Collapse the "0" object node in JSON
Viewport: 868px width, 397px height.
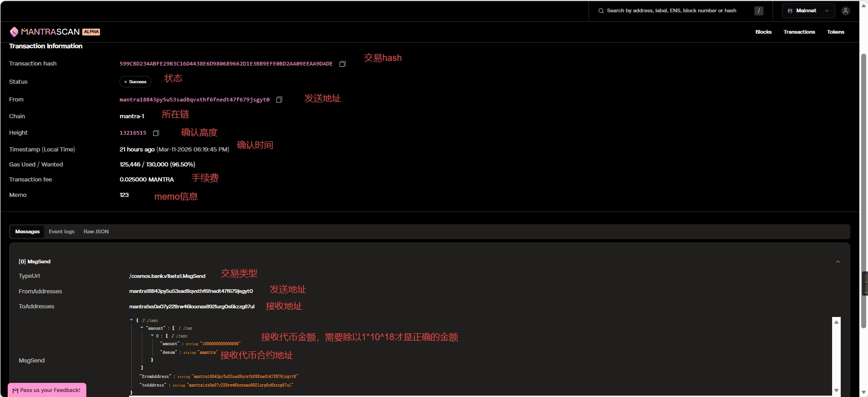click(x=152, y=336)
